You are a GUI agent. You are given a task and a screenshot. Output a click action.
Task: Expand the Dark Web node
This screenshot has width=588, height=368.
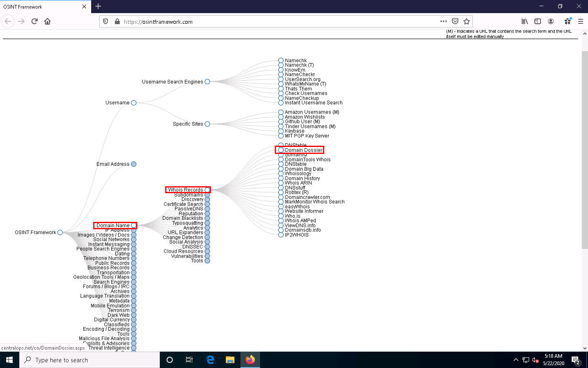[134, 315]
